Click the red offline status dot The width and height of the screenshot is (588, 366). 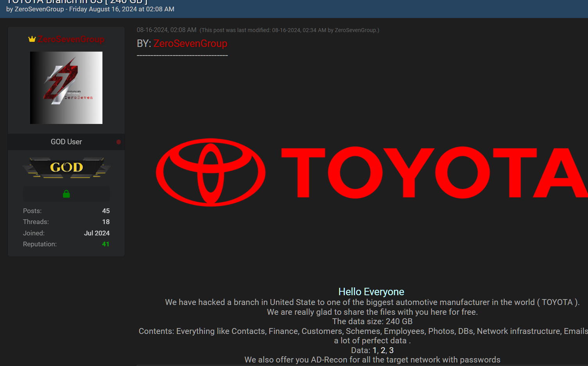click(118, 142)
